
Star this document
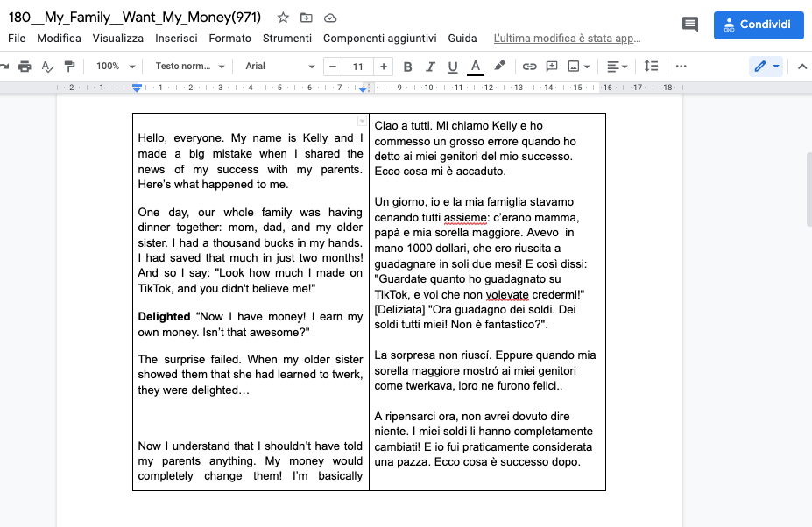(283, 18)
